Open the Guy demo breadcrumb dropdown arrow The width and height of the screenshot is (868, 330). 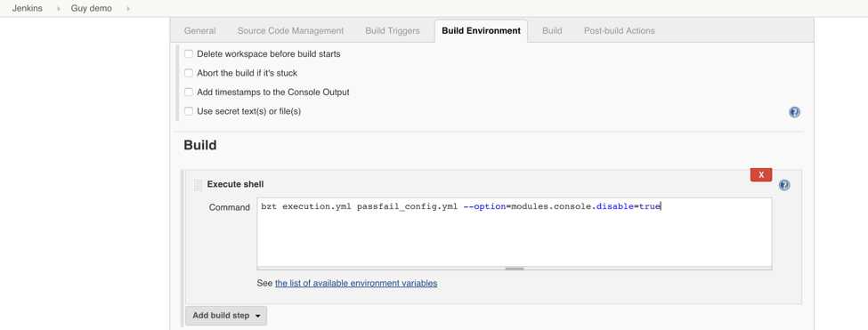(x=128, y=9)
